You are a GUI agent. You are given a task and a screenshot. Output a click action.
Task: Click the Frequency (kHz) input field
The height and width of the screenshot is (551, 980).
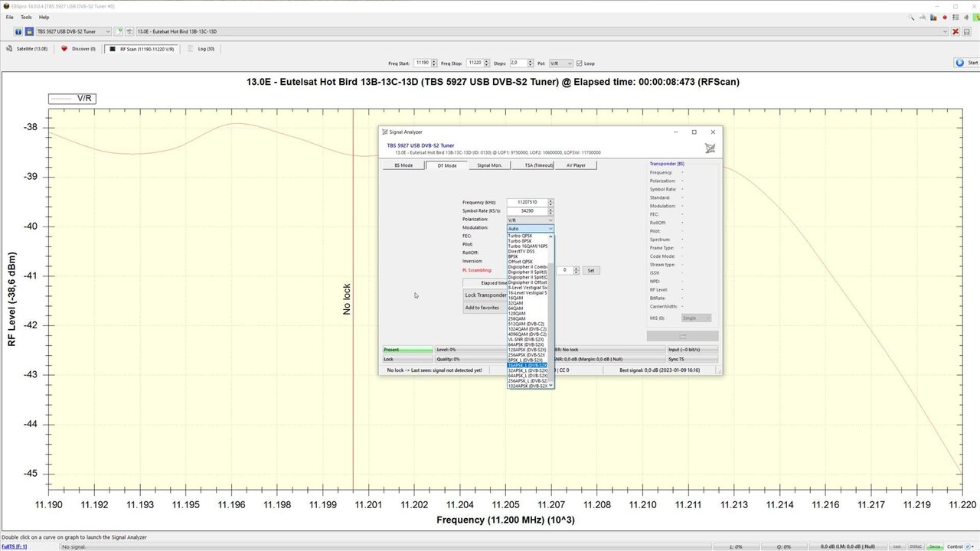point(527,203)
